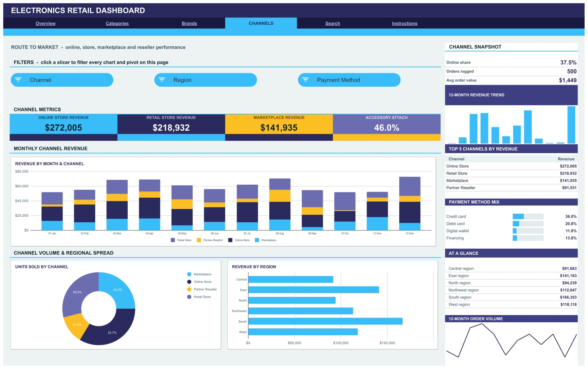Click Online Store legend swatch in monthly chart
The width and height of the screenshot is (588, 369).
pos(230,240)
